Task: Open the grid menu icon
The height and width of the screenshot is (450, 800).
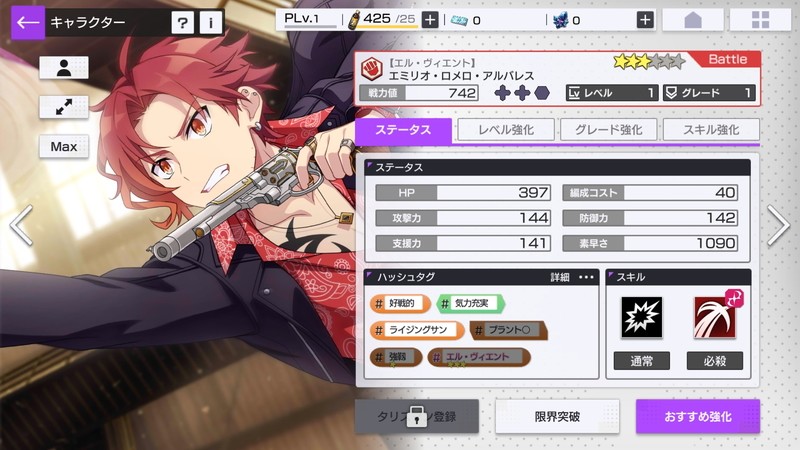Action: point(760,20)
